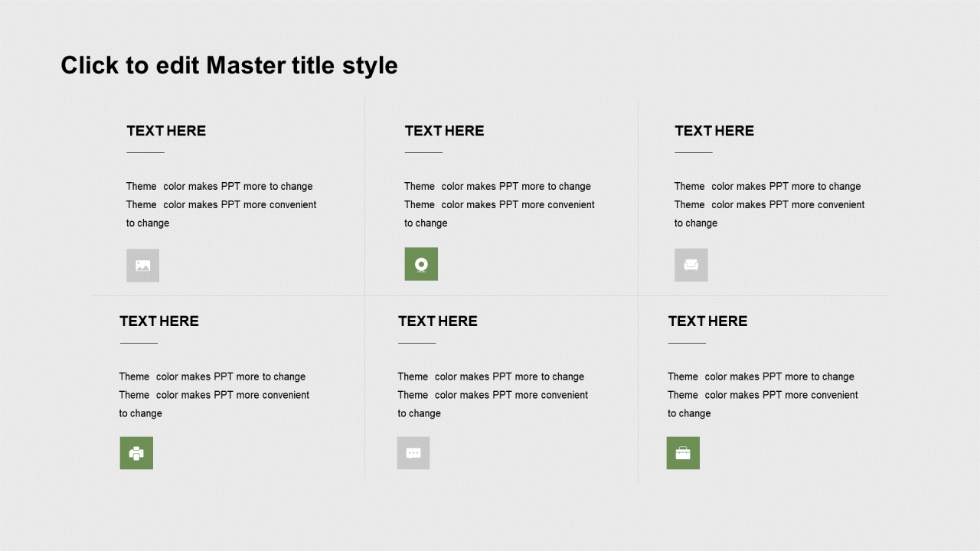Click the Theme color paragraph above the sofa icon

click(x=769, y=204)
